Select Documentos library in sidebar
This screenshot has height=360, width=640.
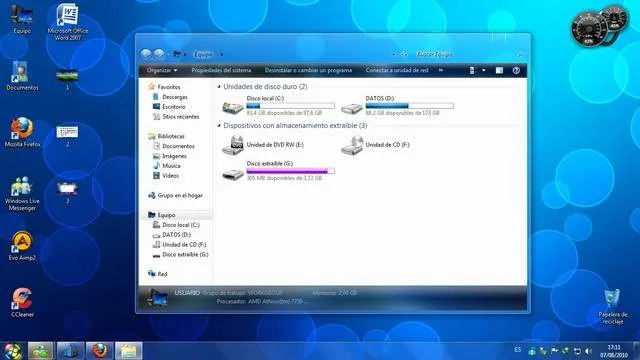[174, 146]
